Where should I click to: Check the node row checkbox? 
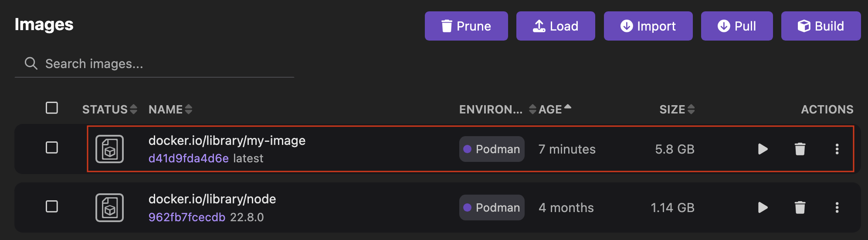click(x=52, y=206)
